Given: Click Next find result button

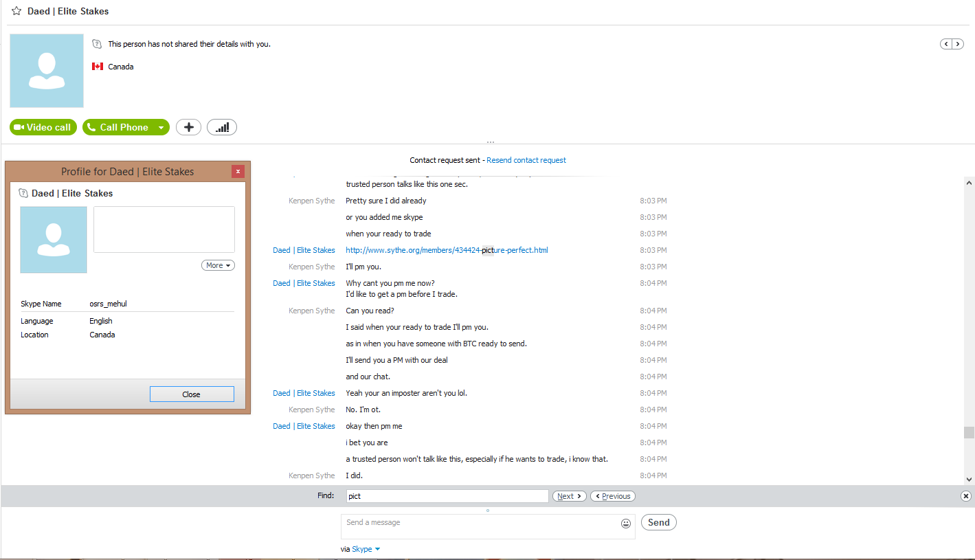Looking at the screenshot, I should click(570, 496).
